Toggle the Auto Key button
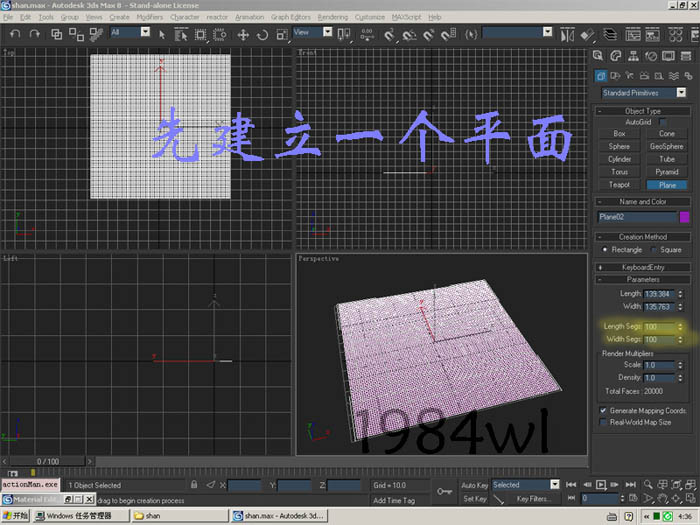Image resolution: width=700 pixels, height=525 pixels. tap(475, 485)
